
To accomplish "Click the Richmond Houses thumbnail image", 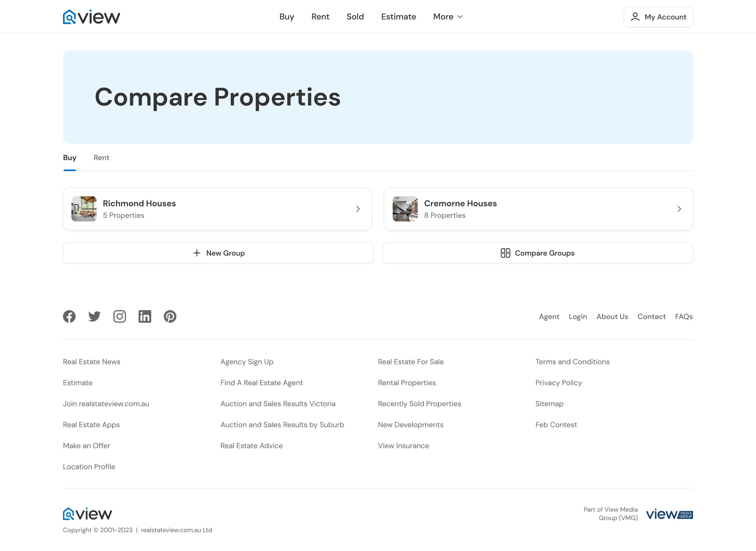I will pyautogui.click(x=84, y=209).
